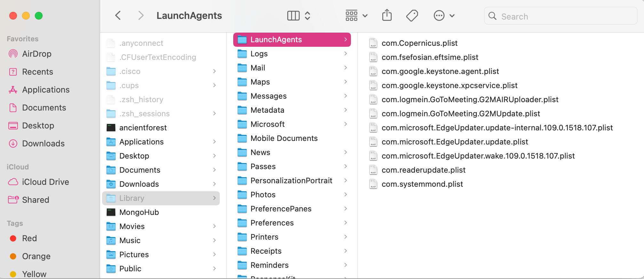Open the More actions ellipsis menu
The height and width of the screenshot is (279, 644).
[444, 15]
